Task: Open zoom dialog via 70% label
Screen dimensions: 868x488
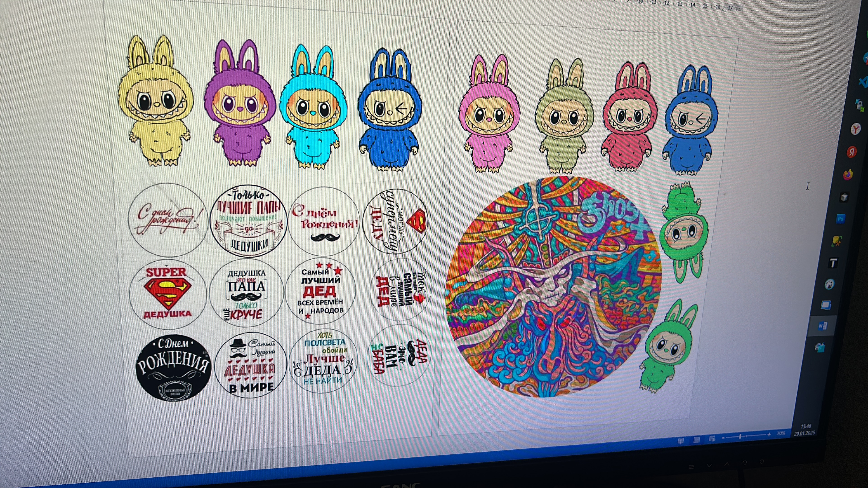Action: click(x=781, y=434)
